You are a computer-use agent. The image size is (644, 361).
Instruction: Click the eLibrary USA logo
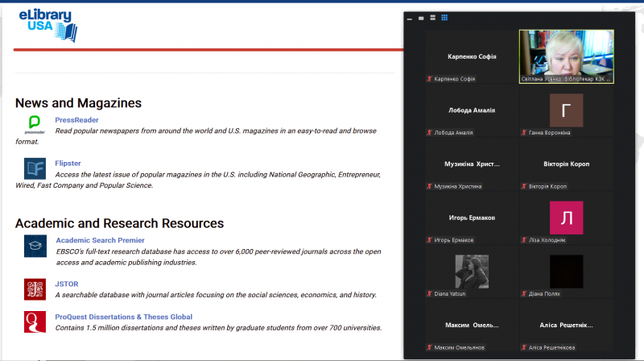point(48,26)
